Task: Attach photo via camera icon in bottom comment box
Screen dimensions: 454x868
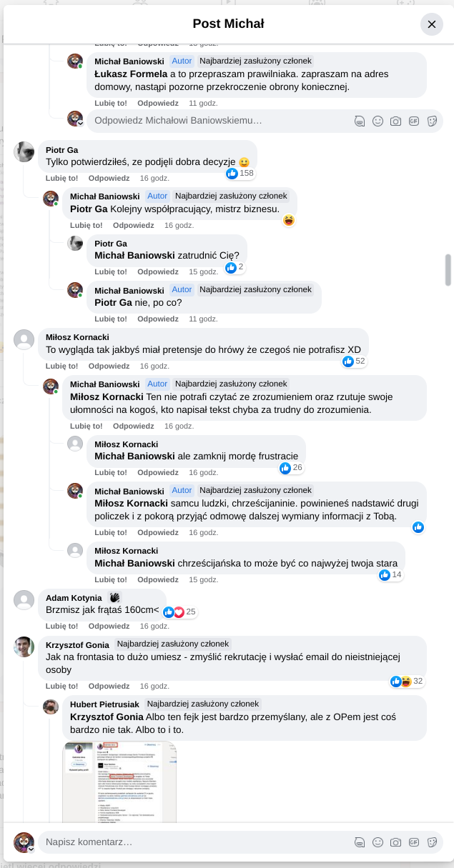Action: click(395, 842)
